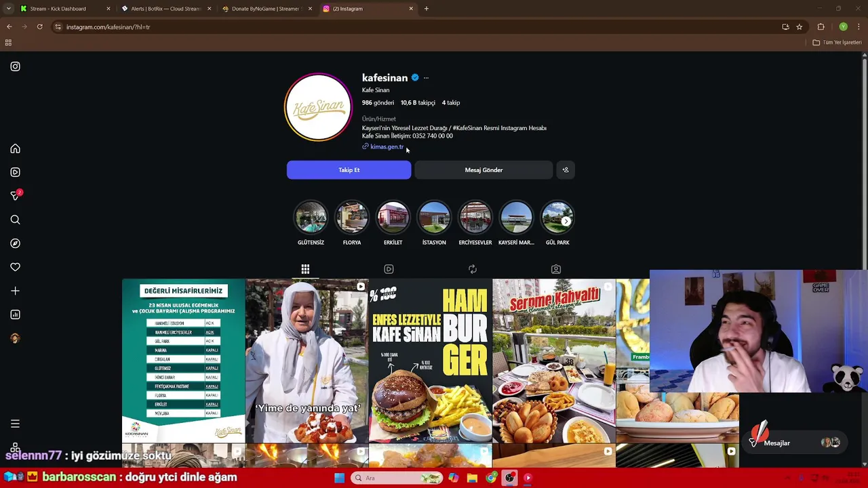Switch to Stream - Kick Dashboard tab
868x488 pixels.
65,9
